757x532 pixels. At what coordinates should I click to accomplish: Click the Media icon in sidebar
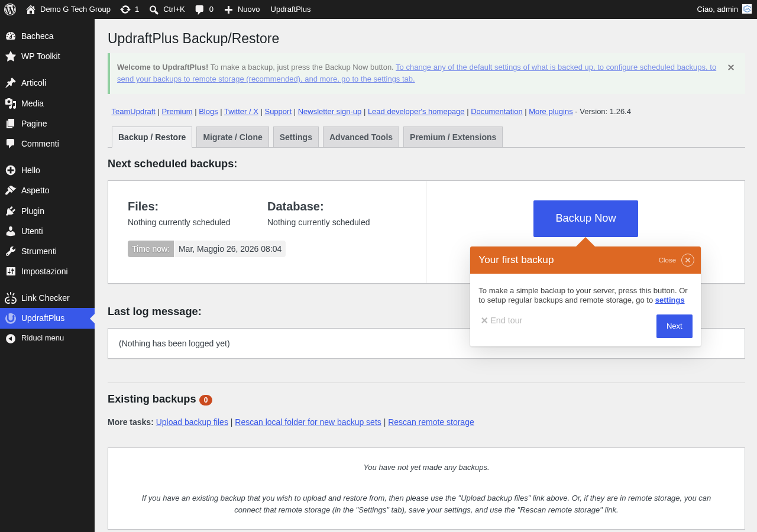11,103
